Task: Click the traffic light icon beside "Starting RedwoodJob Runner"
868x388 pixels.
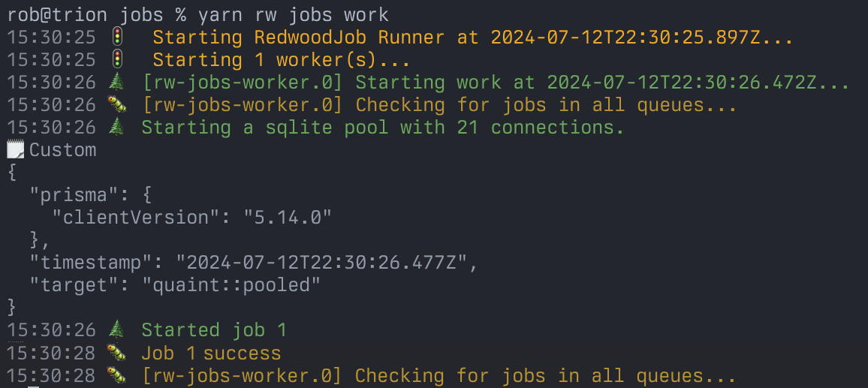Action: pos(116,37)
